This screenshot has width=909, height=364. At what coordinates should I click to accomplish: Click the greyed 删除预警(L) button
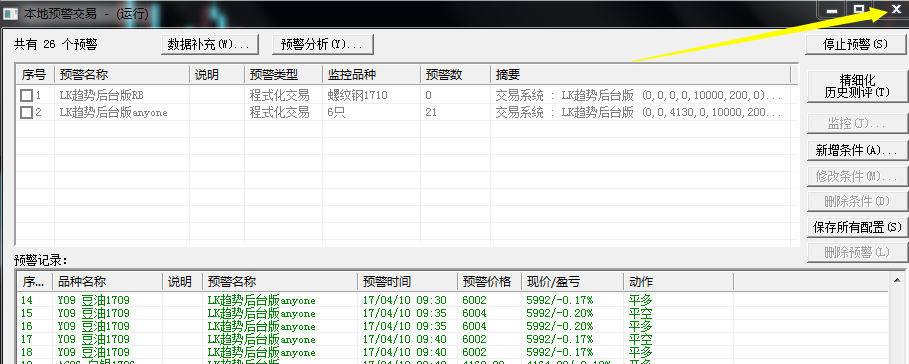coord(857,252)
